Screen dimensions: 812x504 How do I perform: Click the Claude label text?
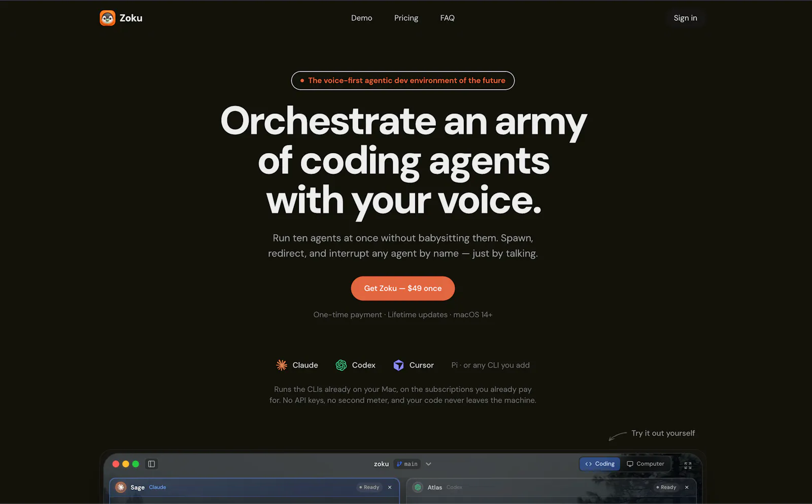[x=305, y=365]
